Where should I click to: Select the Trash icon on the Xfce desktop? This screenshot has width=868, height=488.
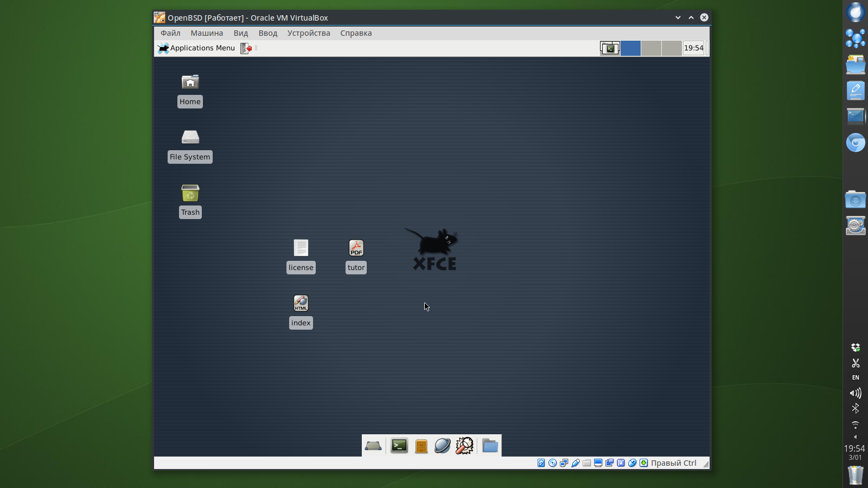[190, 201]
